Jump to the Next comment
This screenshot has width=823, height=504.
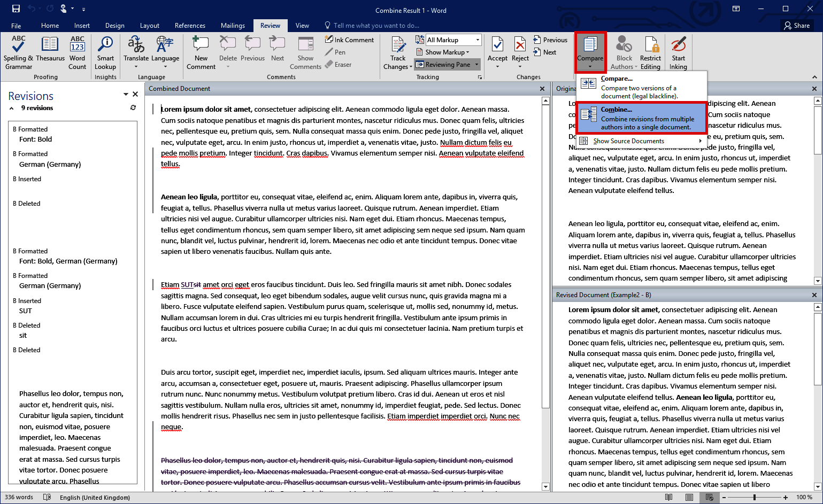point(278,49)
